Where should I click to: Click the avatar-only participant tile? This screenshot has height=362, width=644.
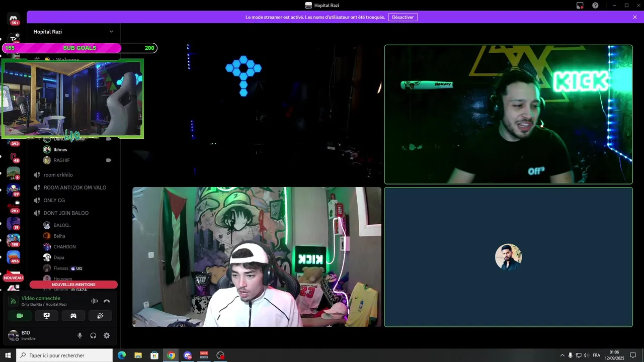tap(508, 257)
